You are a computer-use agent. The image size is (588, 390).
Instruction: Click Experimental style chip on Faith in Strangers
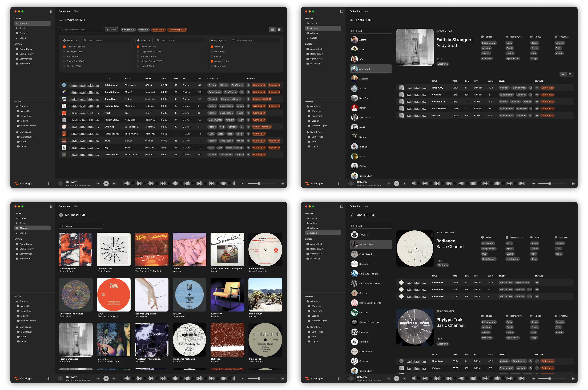pyautogui.click(x=489, y=43)
